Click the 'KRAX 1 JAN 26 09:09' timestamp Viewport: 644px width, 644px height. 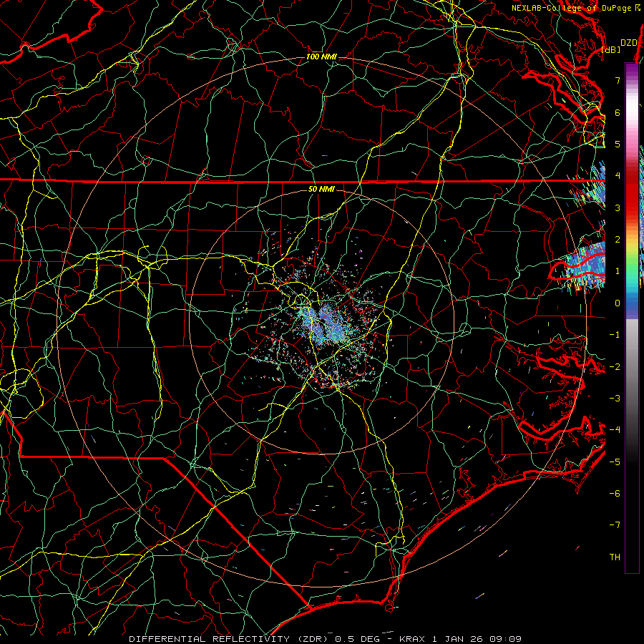tap(460, 639)
